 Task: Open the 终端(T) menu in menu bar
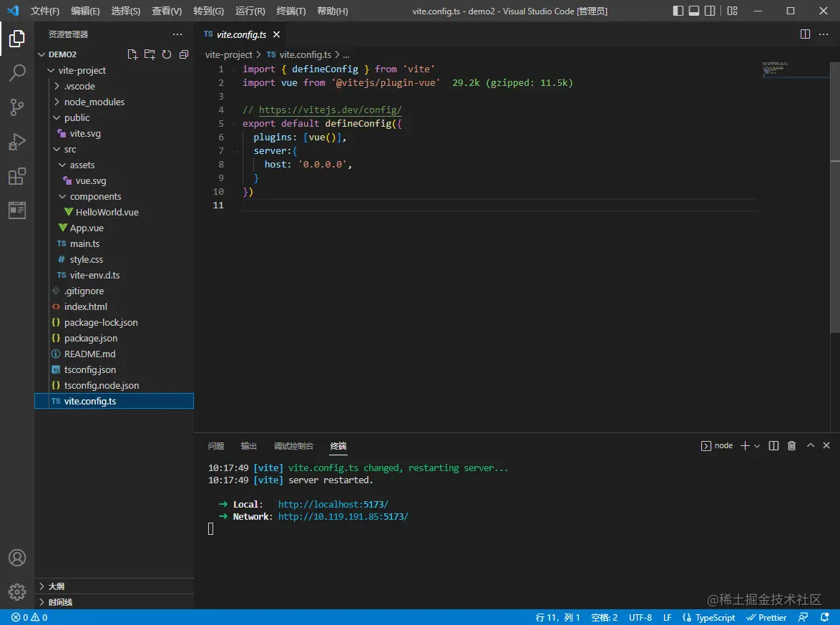[x=290, y=11]
